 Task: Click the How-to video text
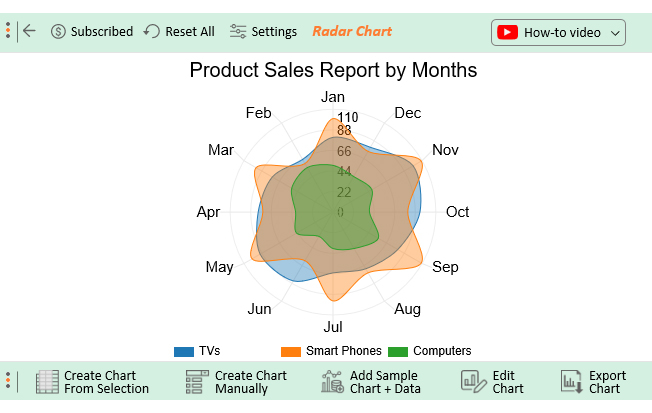[562, 32]
